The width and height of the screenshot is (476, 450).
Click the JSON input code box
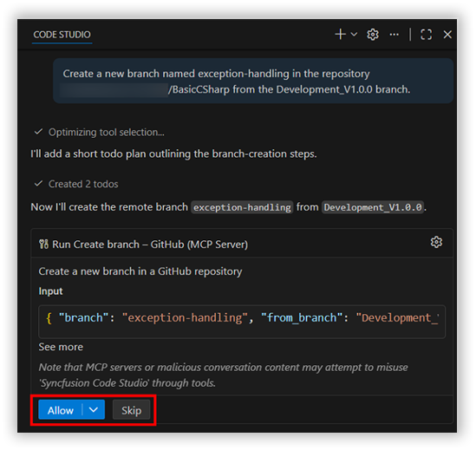point(242,322)
